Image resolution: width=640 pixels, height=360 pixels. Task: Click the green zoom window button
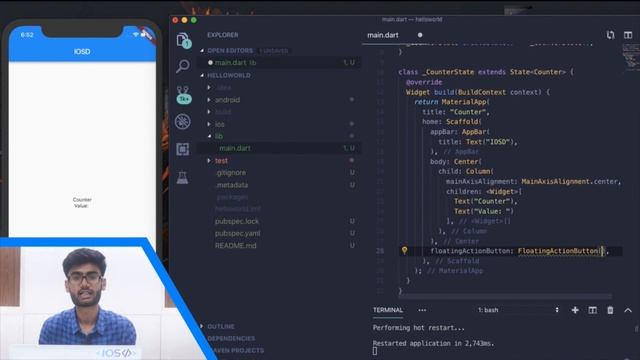tap(194, 20)
